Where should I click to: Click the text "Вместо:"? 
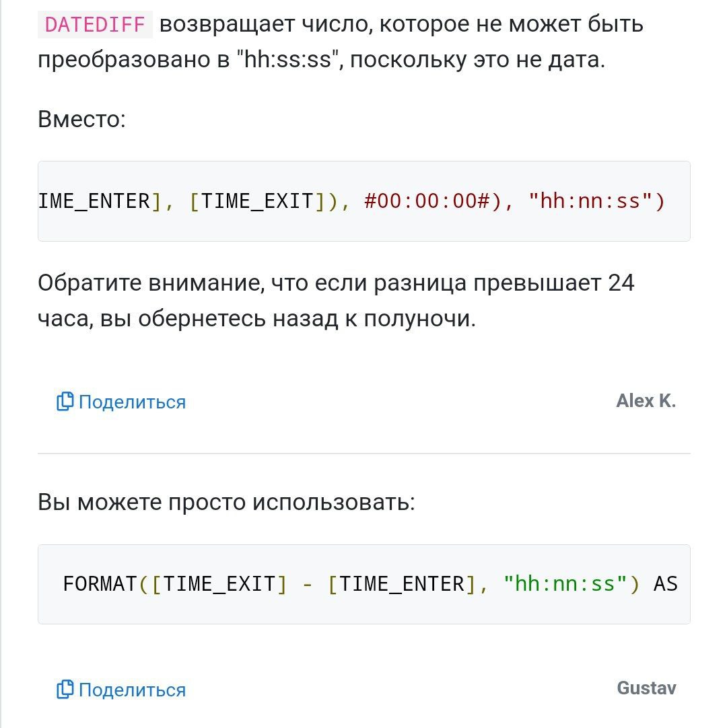tap(81, 120)
